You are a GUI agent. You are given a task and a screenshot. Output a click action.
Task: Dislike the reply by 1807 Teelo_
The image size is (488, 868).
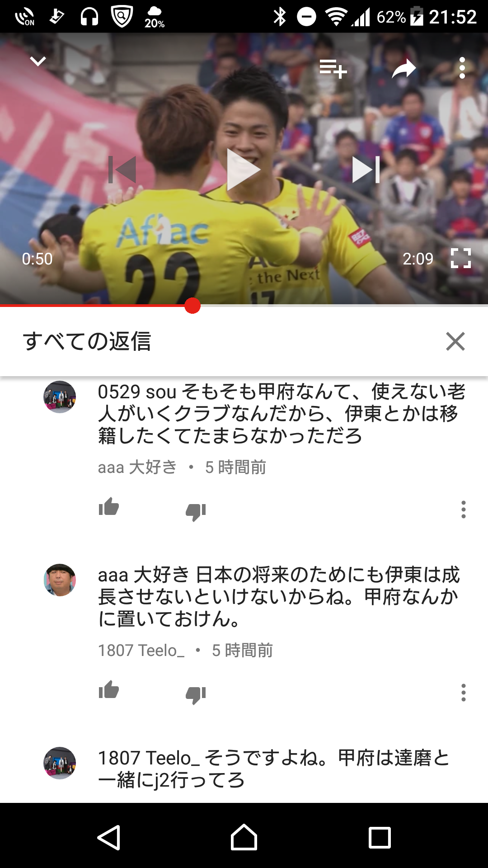pos(196,694)
